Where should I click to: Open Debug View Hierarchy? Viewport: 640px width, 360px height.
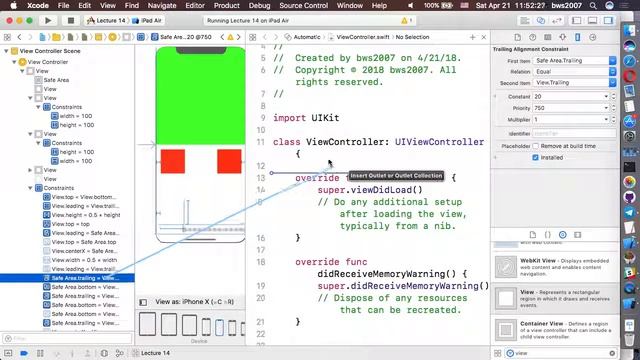104,353
